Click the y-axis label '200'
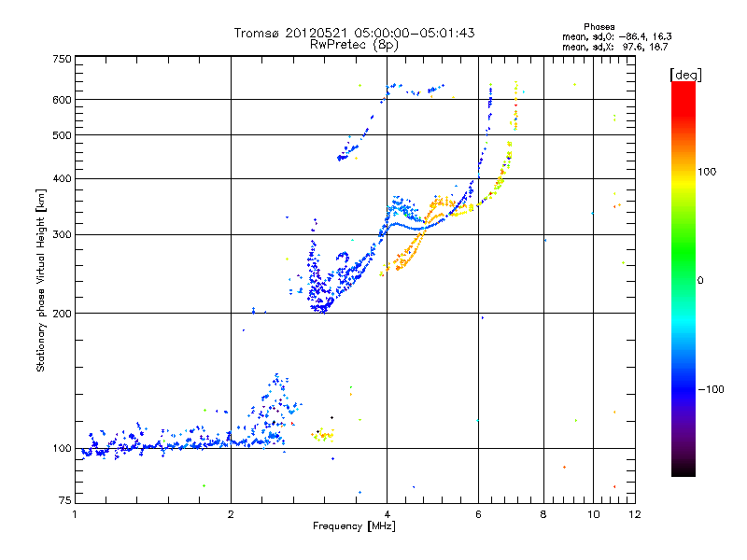This screenshot has width=747, height=560. [x=62, y=314]
